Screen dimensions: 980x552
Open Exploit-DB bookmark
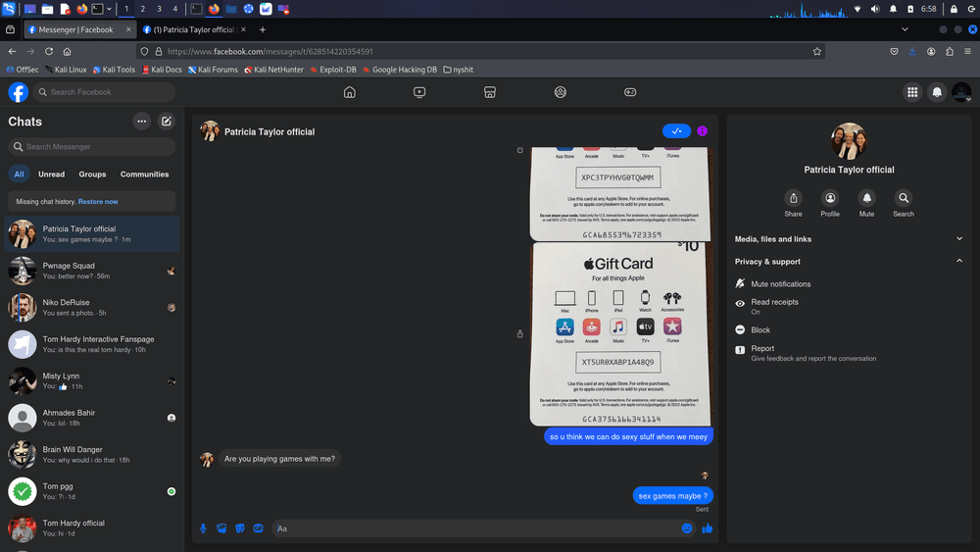pos(333,70)
